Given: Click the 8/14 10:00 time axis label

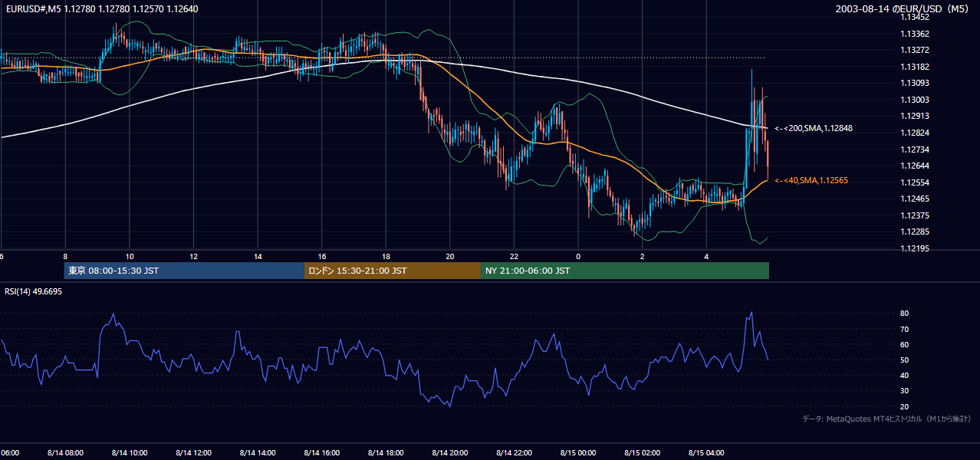Looking at the screenshot, I should [129, 452].
